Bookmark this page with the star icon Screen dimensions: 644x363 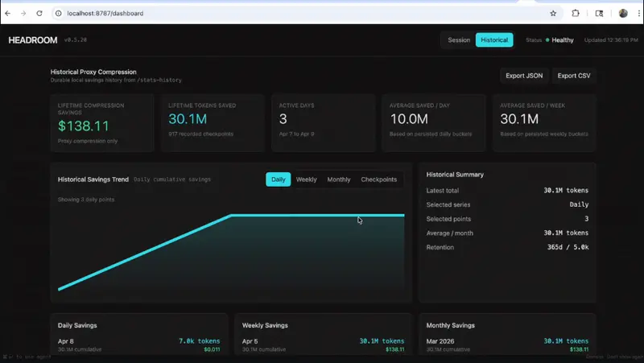click(x=553, y=13)
